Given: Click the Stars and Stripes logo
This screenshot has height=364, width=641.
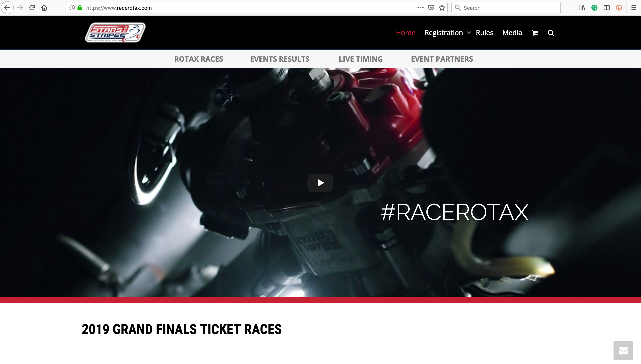Looking at the screenshot, I should point(115,32).
